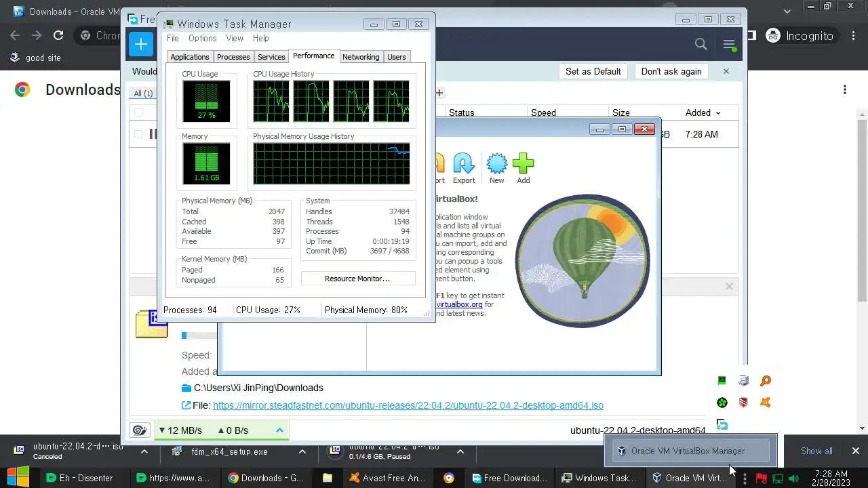Check the ubuntu download row checkbox
Screen dimensions: 868x488
(138, 134)
